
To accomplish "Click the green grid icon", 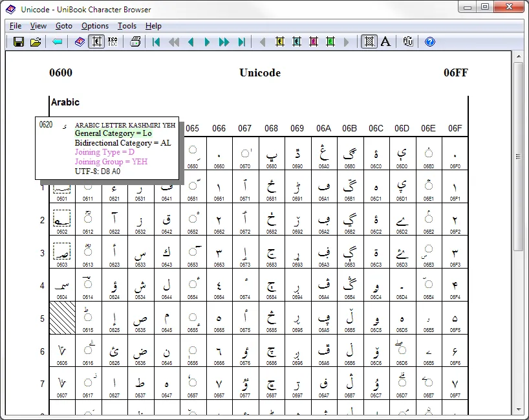I will pos(330,42).
